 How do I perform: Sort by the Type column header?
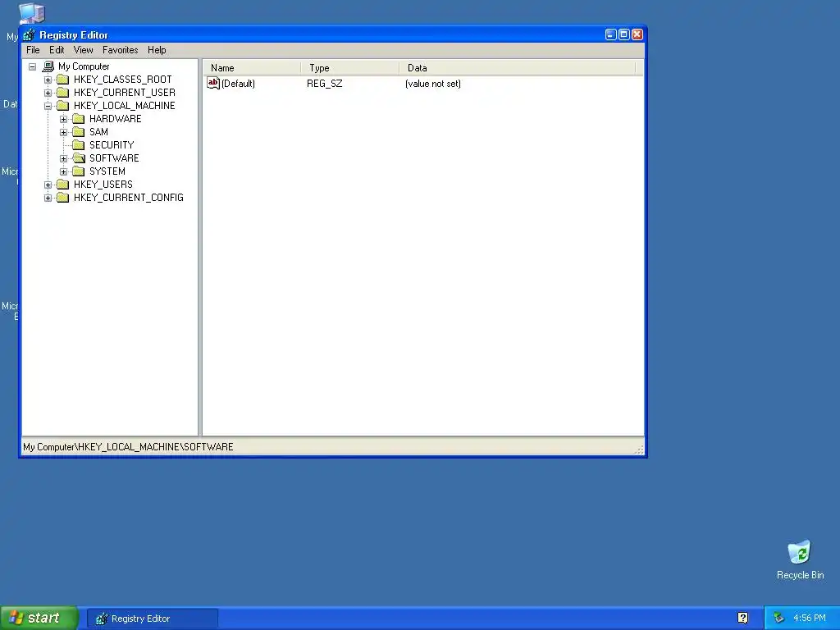coord(349,68)
